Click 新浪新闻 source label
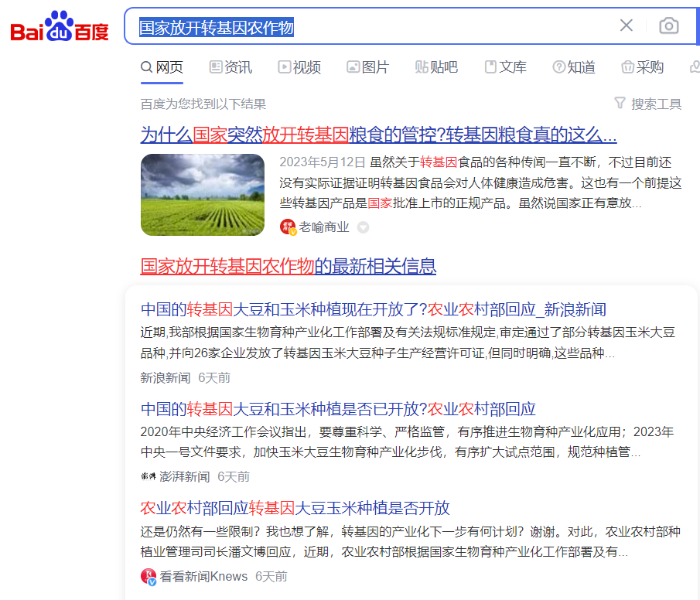The height and width of the screenshot is (600, 700). point(166,377)
